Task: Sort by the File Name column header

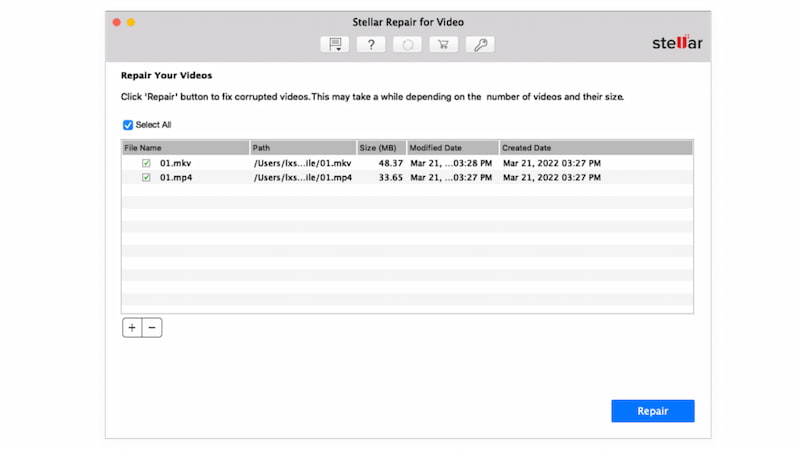Action: click(185, 148)
